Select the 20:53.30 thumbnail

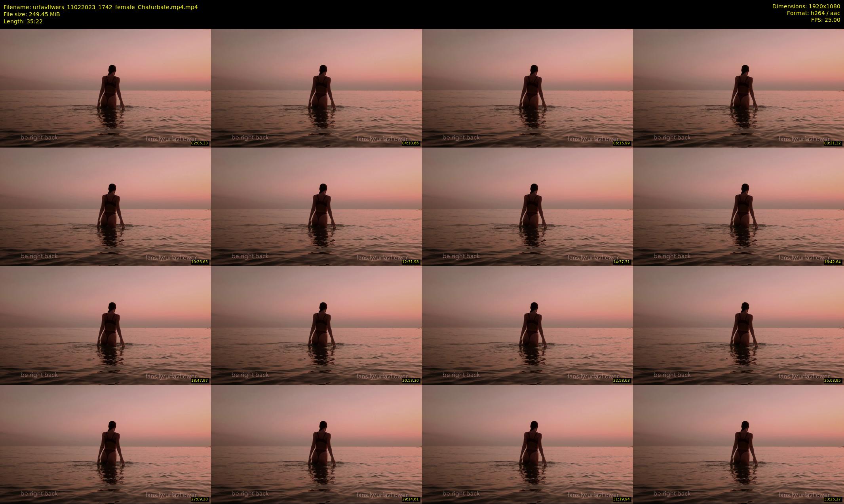[x=316, y=325]
